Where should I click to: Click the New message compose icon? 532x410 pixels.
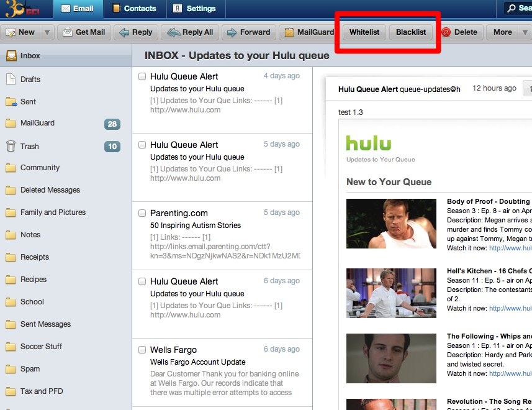11,32
